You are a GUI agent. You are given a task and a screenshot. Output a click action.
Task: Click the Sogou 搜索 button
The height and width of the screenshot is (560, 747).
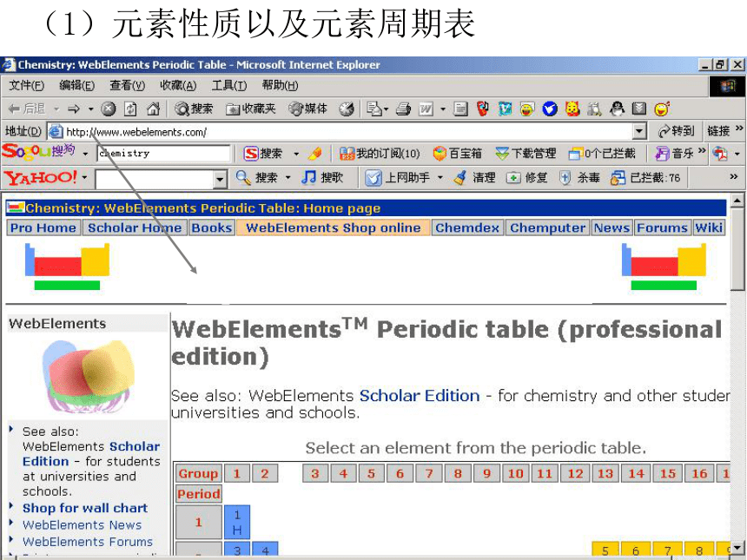pos(263,154)
